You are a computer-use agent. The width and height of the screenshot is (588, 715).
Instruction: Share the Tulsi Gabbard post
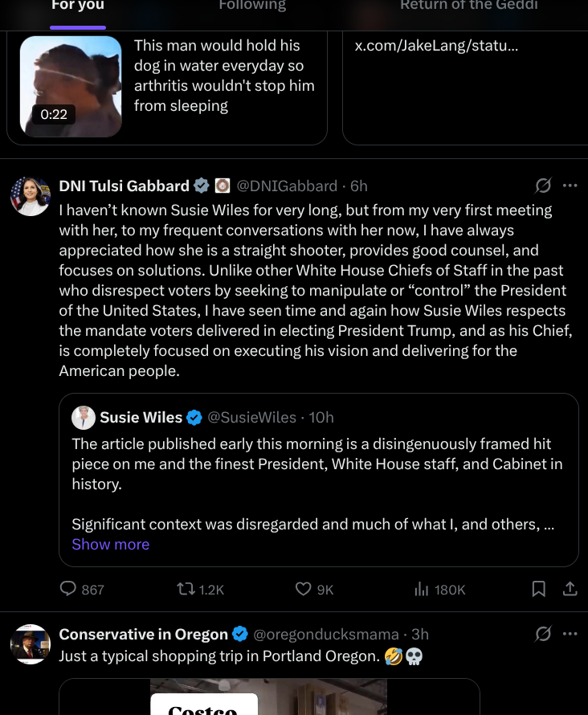click(x=570, y=590)
